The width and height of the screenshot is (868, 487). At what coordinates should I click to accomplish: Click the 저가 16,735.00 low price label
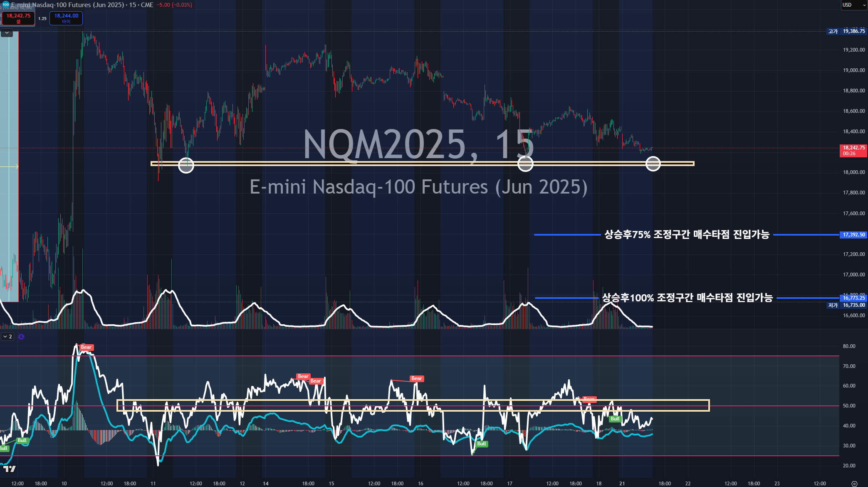(x=847, y=305)
